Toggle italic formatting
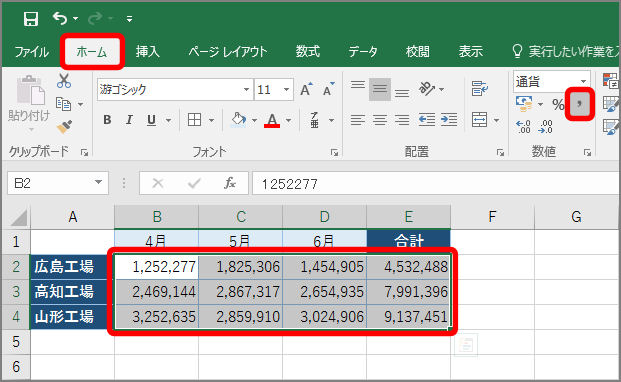Screen dimensions: 621x382 click(x=129, y=120)
